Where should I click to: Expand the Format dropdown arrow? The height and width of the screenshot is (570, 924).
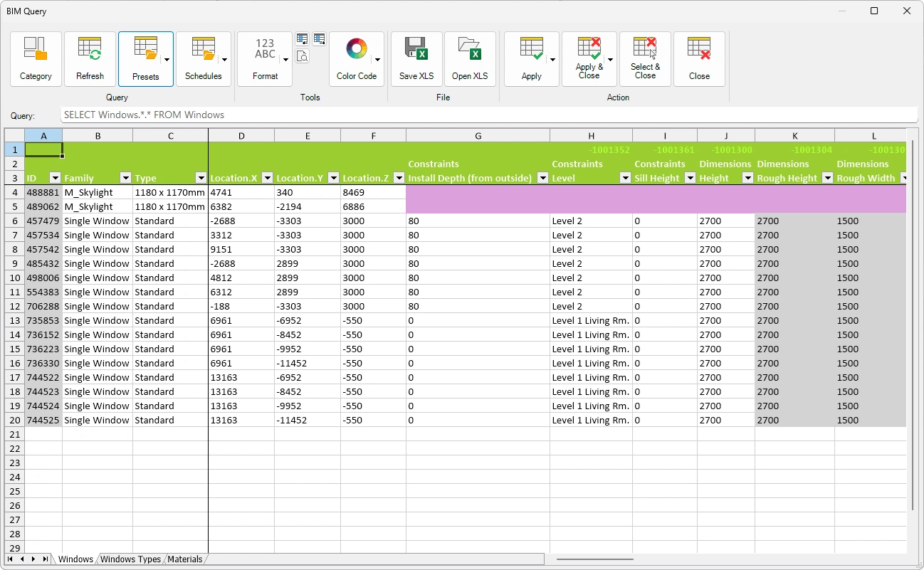(287, 59)
